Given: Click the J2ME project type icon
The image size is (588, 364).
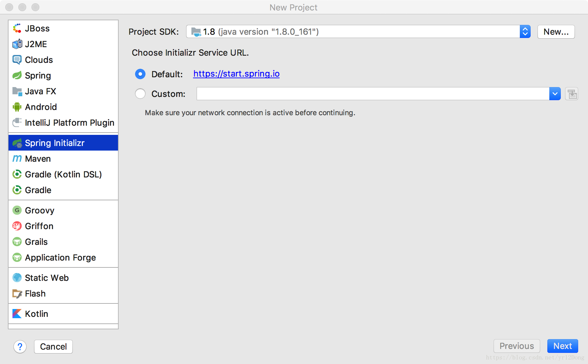Looking at the screenshot, I should 17,44.
